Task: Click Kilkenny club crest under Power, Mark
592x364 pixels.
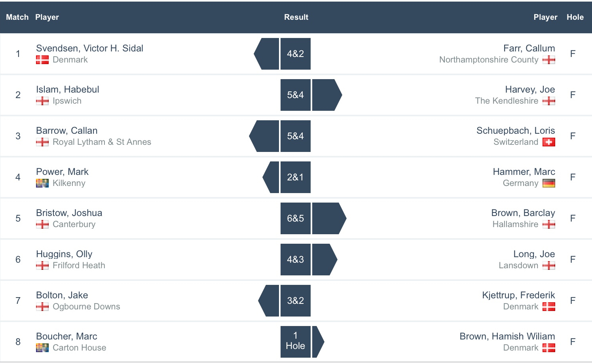Action: (x=42, y=183)
